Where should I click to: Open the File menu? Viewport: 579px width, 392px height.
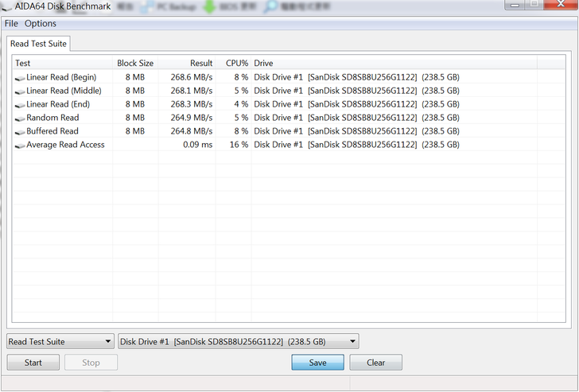pyautogui.click(x=11, y=24)
